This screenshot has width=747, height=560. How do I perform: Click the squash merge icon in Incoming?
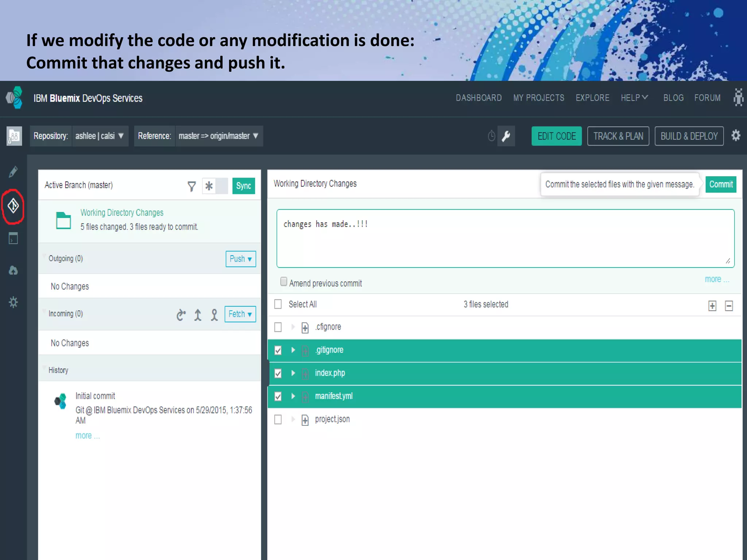click(x=214, y=314)
